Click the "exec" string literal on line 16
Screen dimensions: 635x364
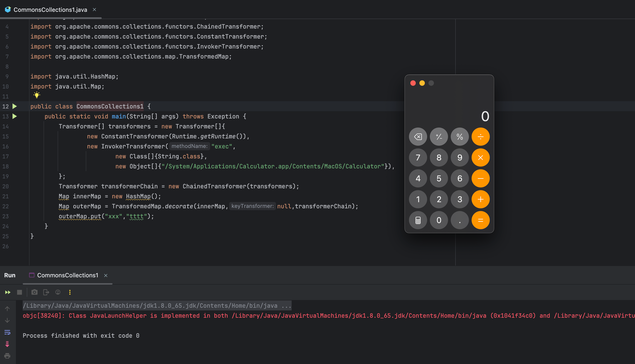pyautogui.click(x=222, y=147)
